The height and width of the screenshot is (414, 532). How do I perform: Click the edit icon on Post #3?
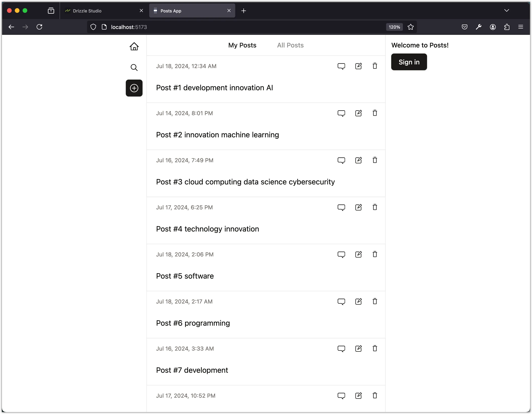click(358, 160)
